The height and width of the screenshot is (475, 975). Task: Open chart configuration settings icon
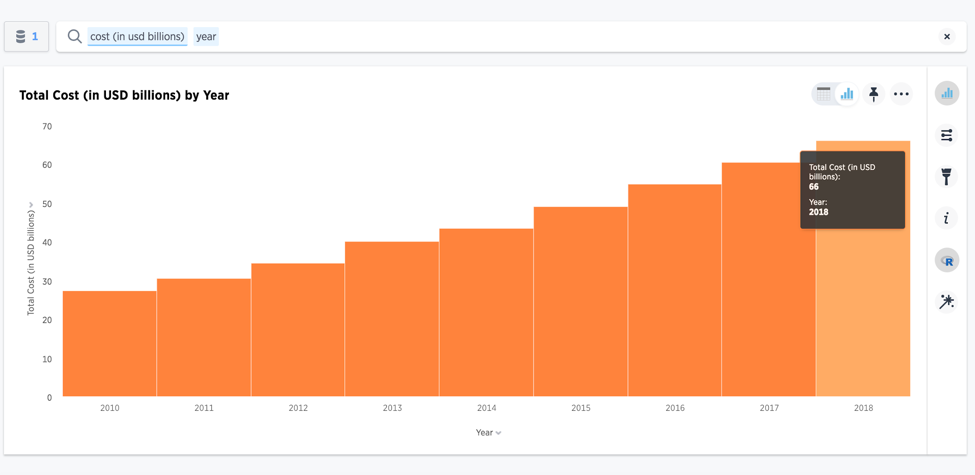(x=946, y=135)
